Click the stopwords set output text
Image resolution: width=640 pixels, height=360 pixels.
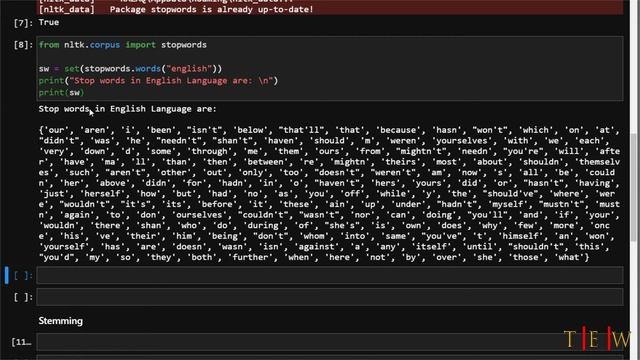pos(330,193)
